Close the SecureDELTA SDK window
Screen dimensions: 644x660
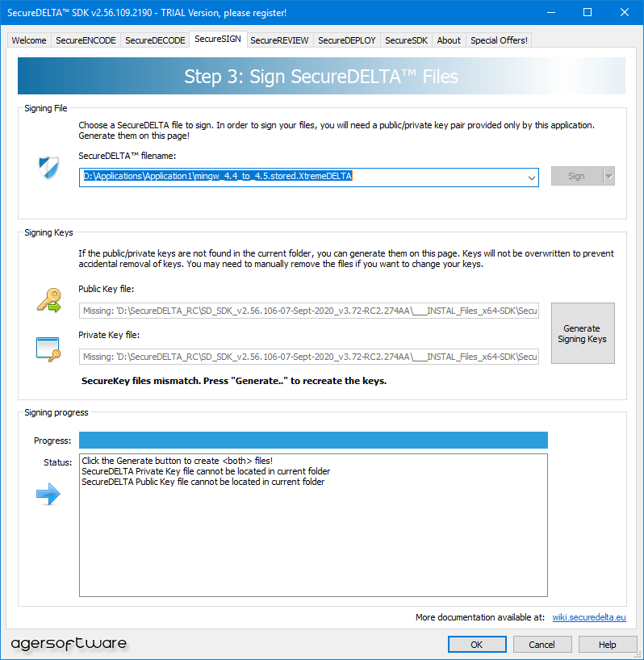(x=625, y=12)
